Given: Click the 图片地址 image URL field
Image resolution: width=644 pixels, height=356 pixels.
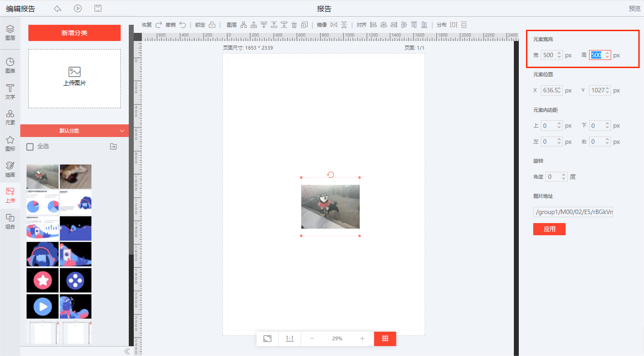Looking at the screenshot, I should [573, 212].
